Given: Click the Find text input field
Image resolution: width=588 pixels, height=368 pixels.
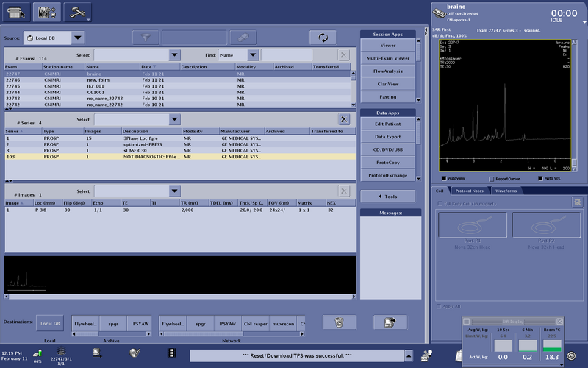Looking at the screenshot, I should tap(287, 55).
